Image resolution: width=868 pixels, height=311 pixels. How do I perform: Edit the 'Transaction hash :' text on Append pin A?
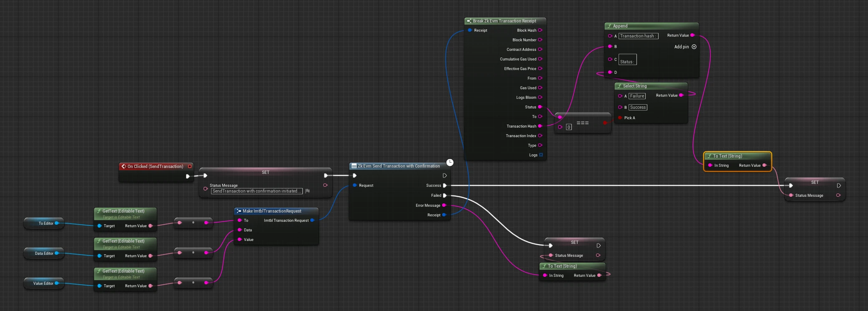[x=638, y=36]
